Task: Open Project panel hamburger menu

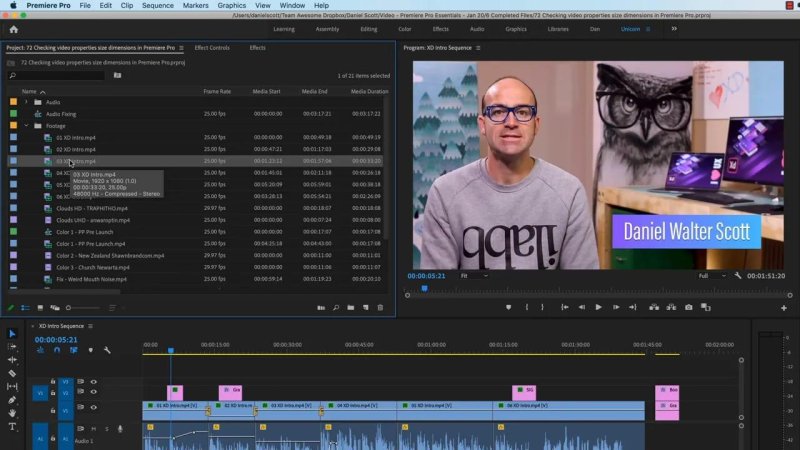Action: [x=181, y=48]
